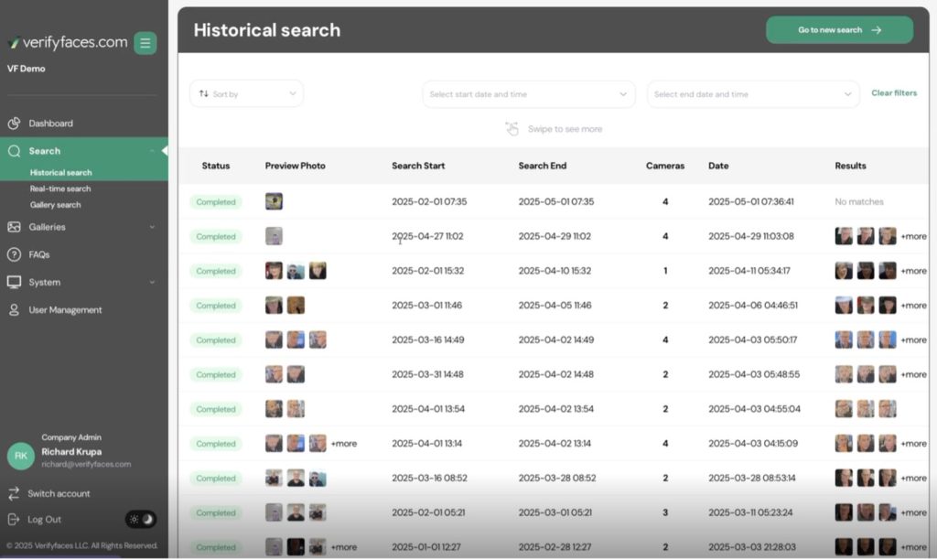Click Switch account
The width and height of the screenshot is (937, 560).
tap(59, 494)
